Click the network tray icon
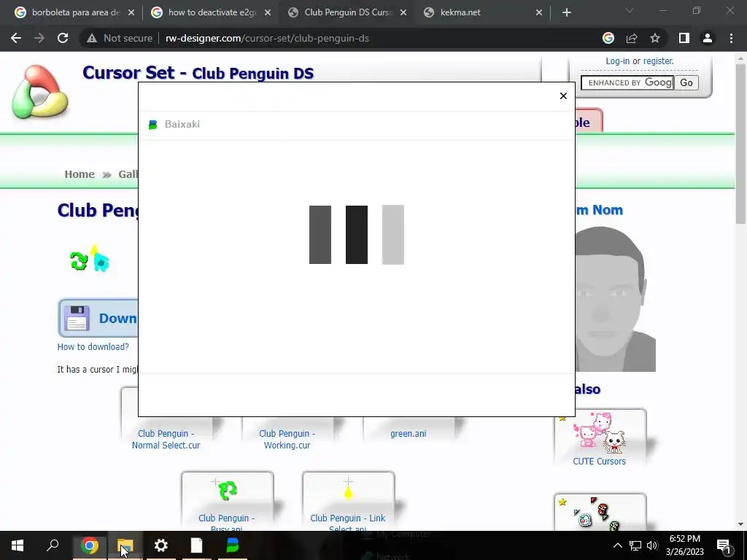Image resolution: width=747 pixels, height=560 pixels. [635, 545]
